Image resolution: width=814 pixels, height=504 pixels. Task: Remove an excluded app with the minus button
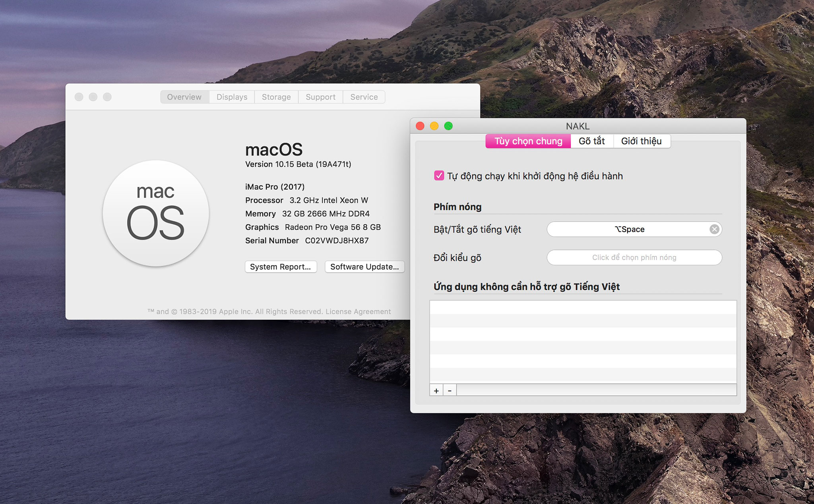point(450,390)
